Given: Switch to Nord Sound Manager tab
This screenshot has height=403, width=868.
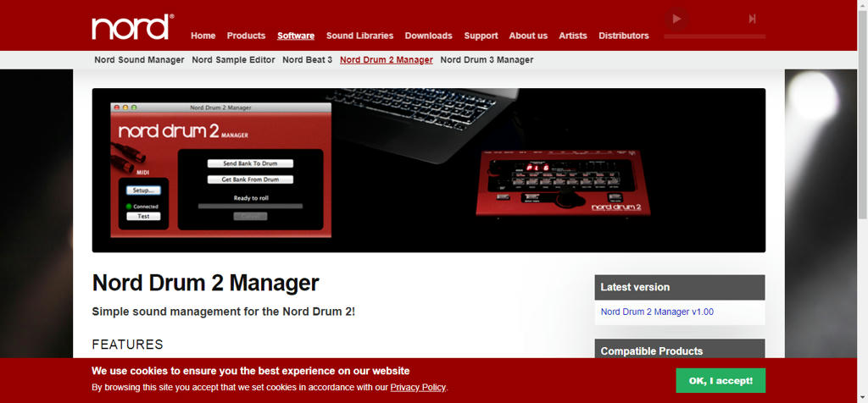Looking at the screenshot, I should coord(139,60).
